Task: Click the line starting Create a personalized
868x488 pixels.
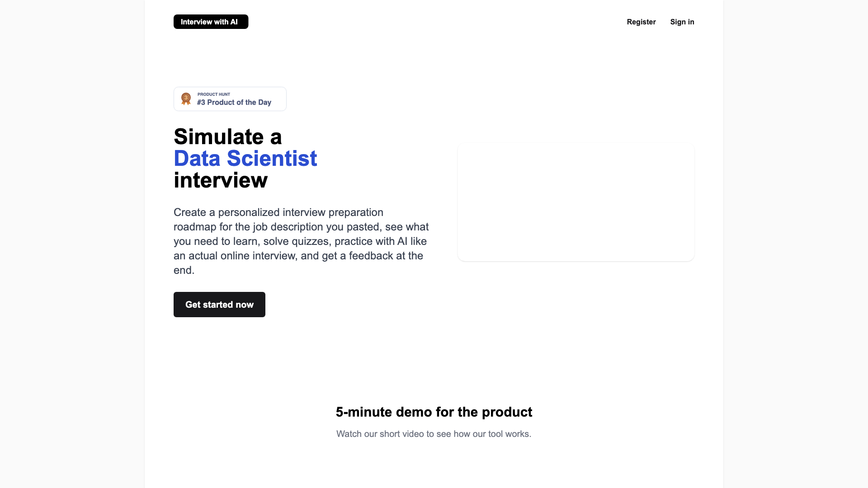Action: pyautogui.click(x=278, y=212)
